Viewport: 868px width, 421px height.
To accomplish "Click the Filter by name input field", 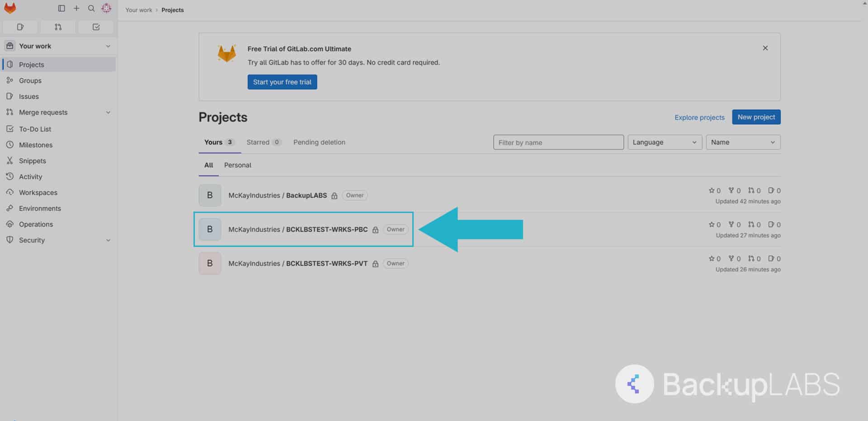I will pos(558,142).
